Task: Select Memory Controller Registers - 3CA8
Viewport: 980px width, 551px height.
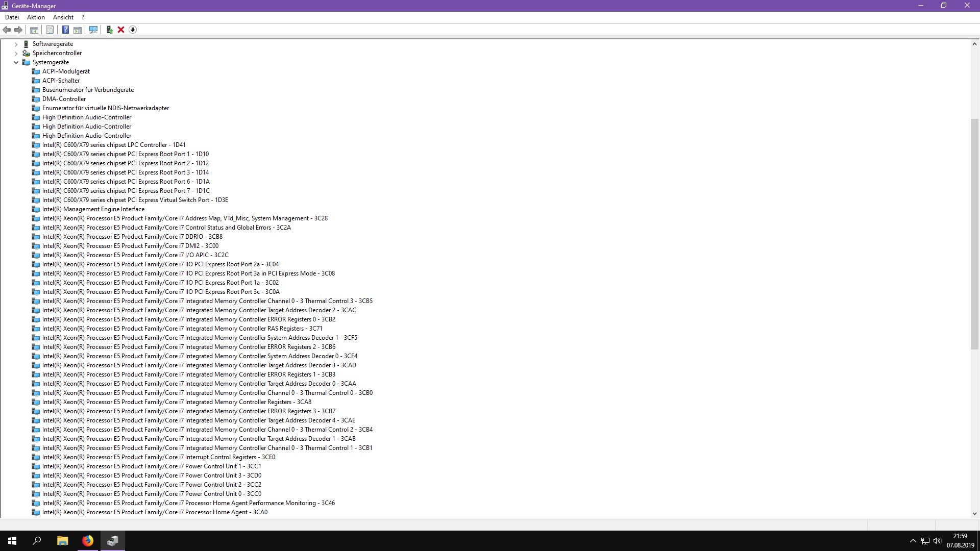Action: [x=177, y=402]
